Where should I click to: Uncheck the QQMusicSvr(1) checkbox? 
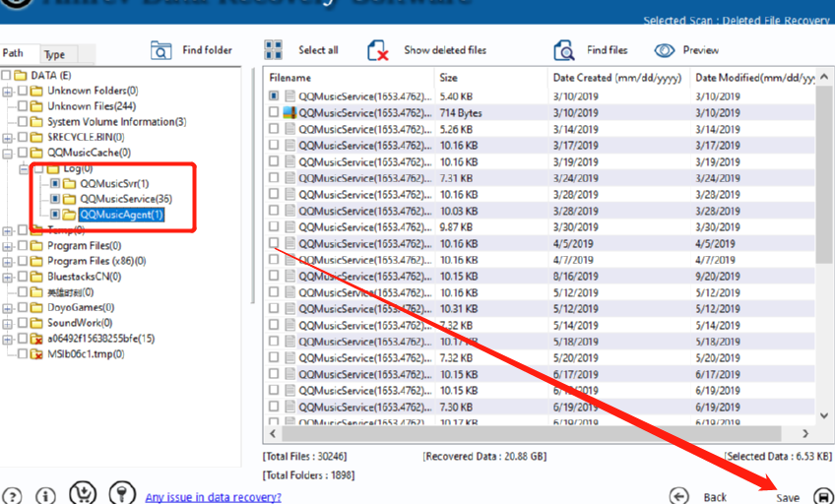point(55,184)
